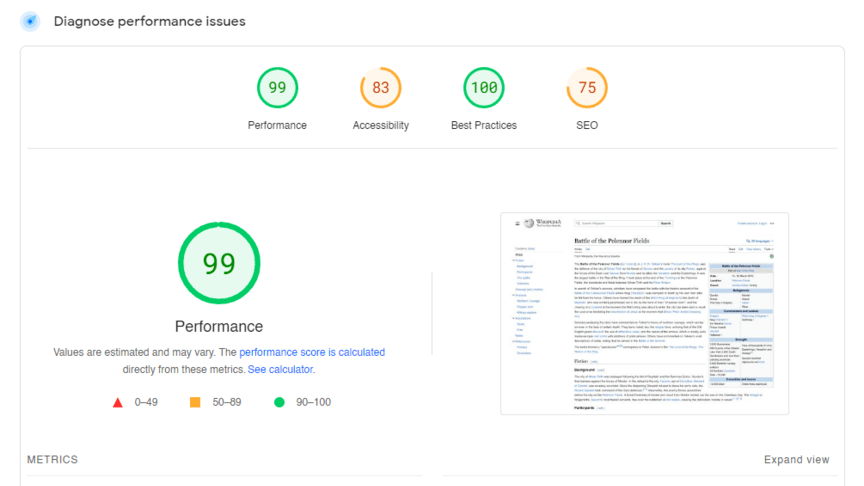The height and width of the screenshot is (486, 864).
Task: Open the 'See calculator' link
Action: [281, 369]
